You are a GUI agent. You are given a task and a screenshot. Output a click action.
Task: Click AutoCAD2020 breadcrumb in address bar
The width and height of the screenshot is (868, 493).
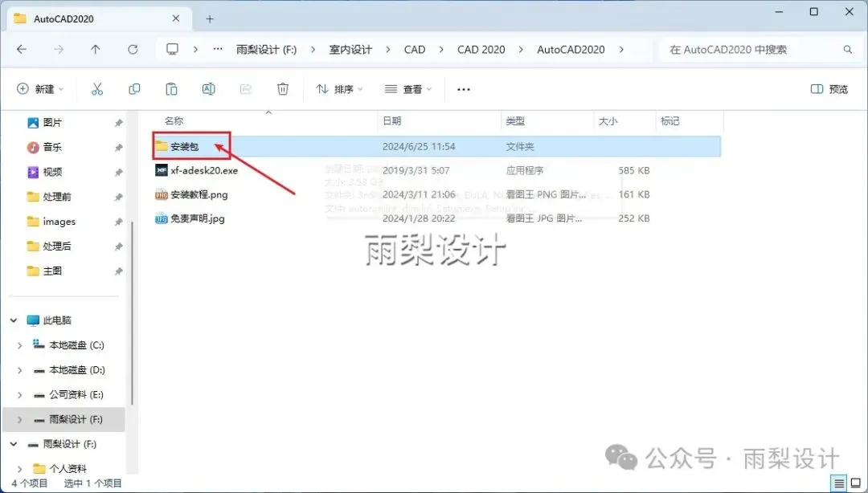(571, 49)
